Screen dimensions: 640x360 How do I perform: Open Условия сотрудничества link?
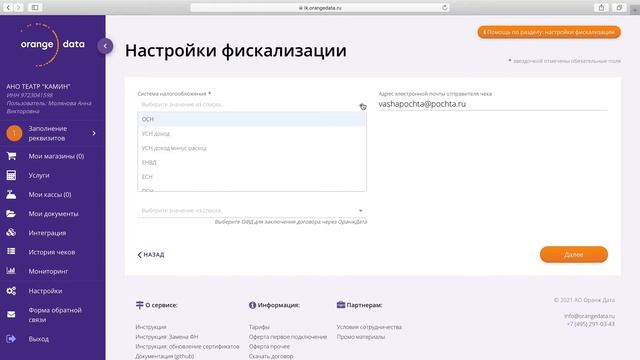[369, 327]
